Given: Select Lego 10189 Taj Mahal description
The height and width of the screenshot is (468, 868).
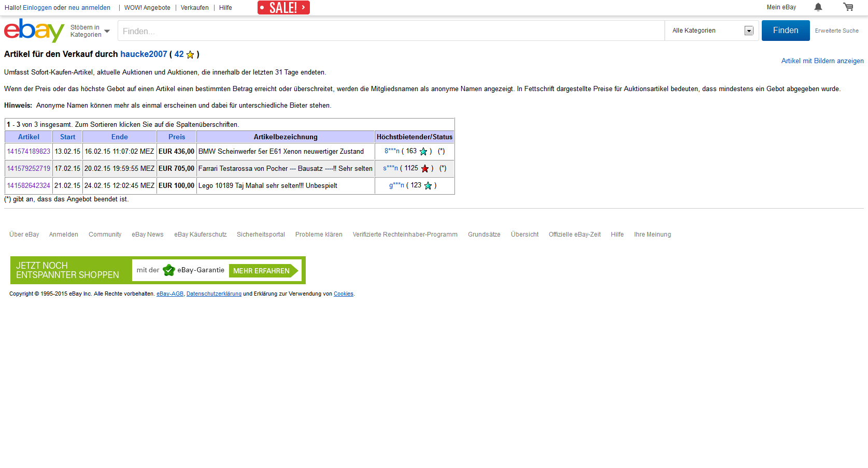Looking at the screenshot, I should coord(268,186).
